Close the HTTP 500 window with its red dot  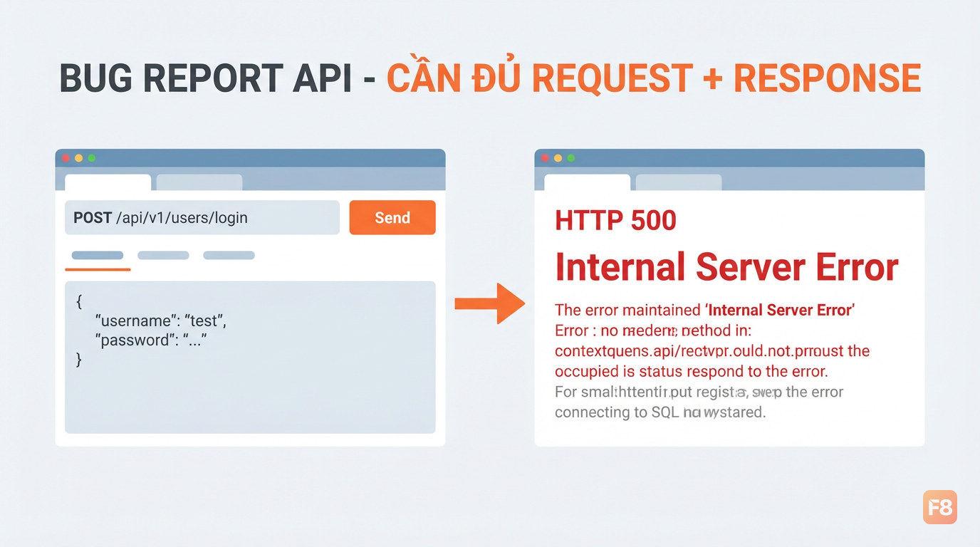(x=546, y=158)
